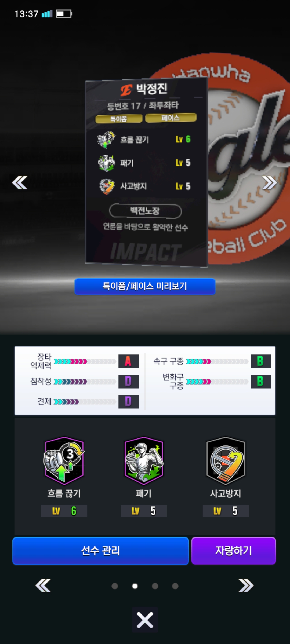Go to previous page bottom arrow
This screenshot has width=290, height=644.
click(43, 586)
